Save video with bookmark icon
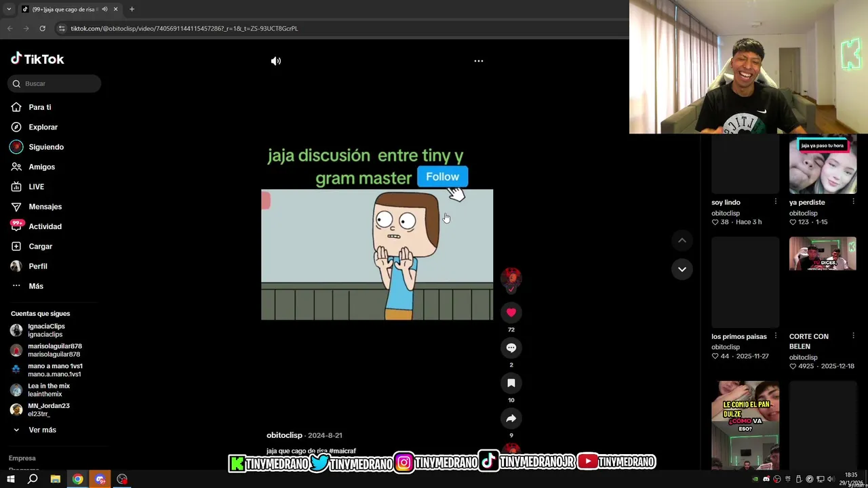 tap(511, 383)
